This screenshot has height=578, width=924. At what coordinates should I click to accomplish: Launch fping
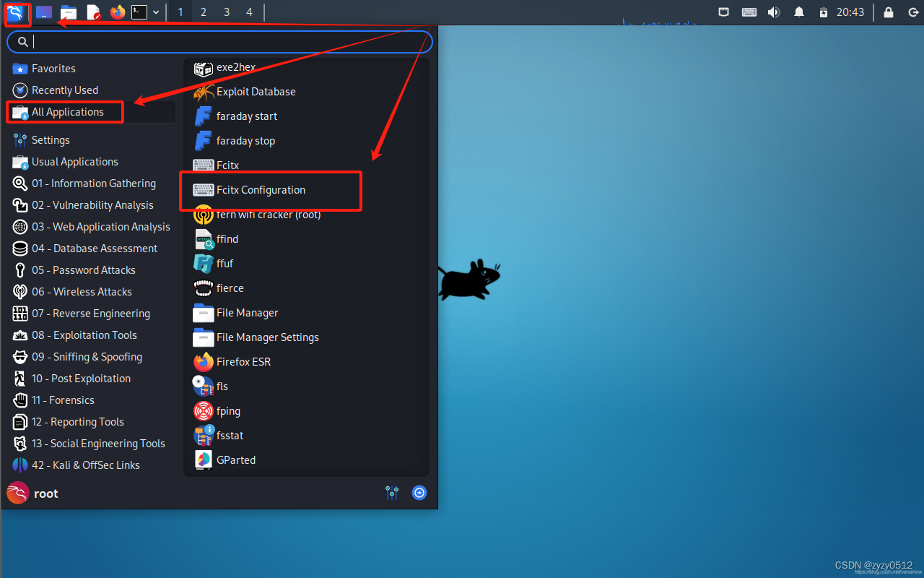tap(307, 411)
